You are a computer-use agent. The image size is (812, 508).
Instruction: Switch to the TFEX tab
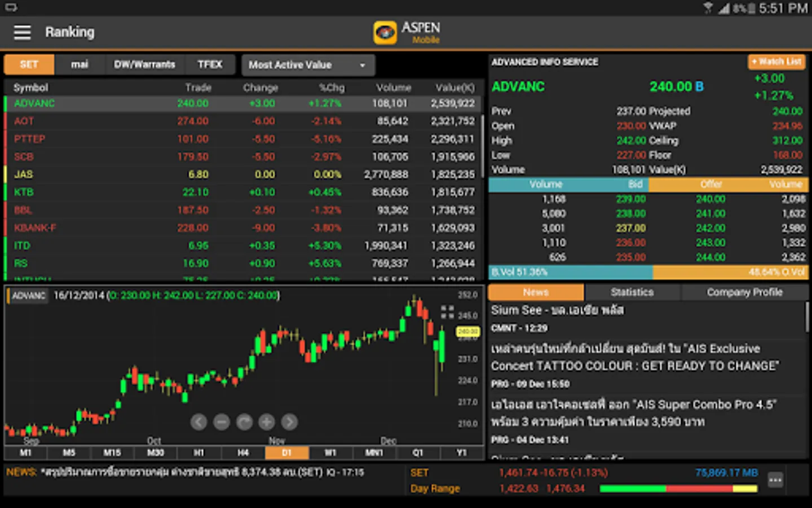(210, 64)
